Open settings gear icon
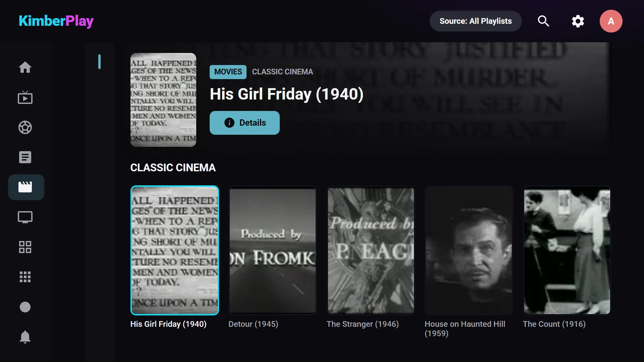Viewport: 644px width, 362px height. click(578, 21)
